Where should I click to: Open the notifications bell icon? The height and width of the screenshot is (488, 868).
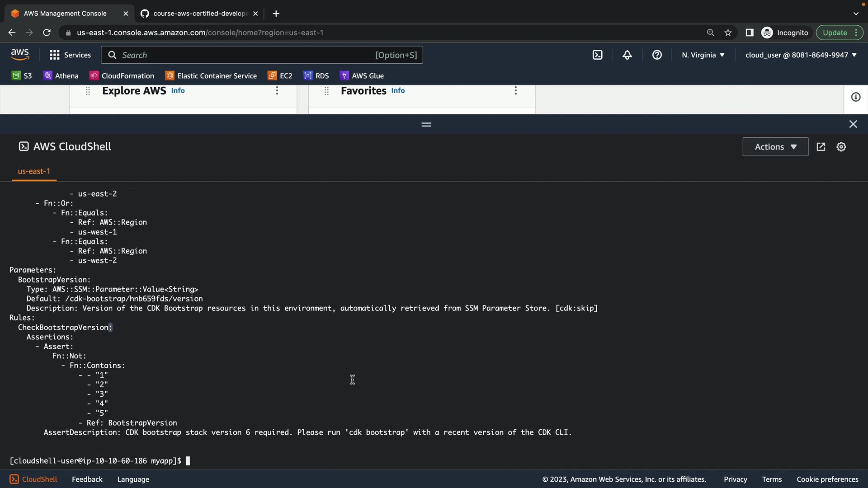coord(627,55)
